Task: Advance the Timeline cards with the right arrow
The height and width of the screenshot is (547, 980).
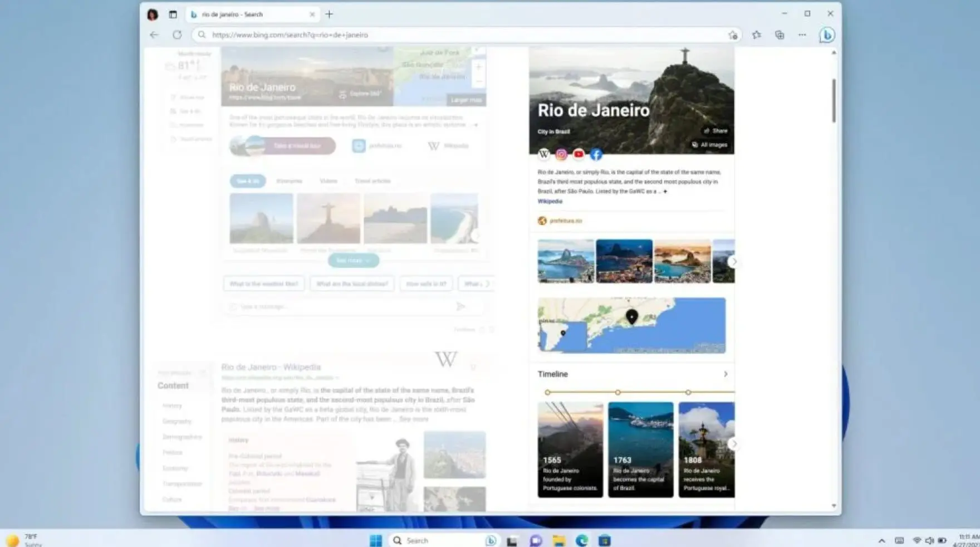Action: tap(734, 444)
